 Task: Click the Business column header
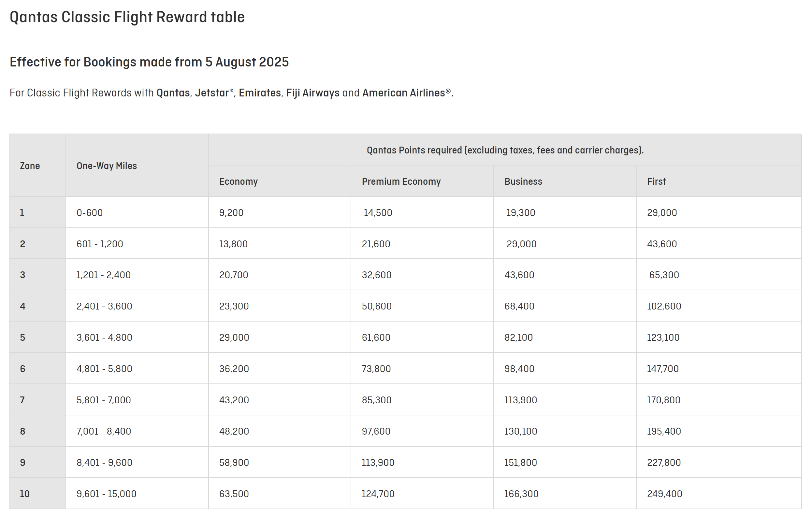(x=523, y=181)
